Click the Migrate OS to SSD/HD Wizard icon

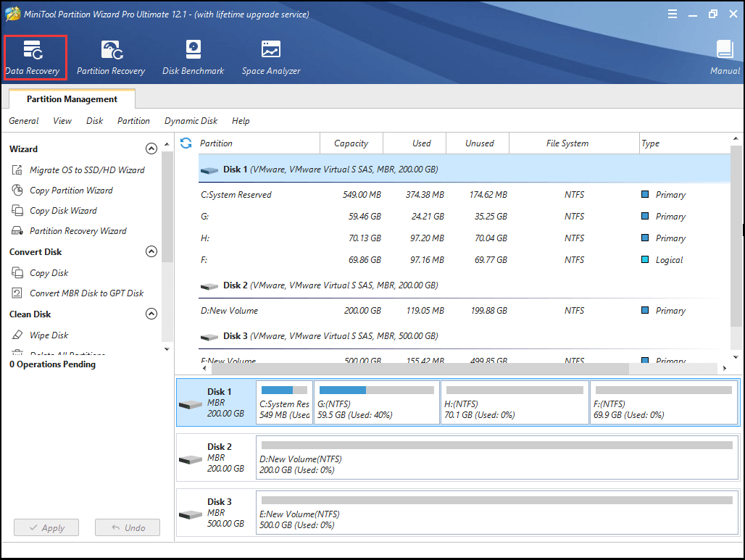(17, 170)
